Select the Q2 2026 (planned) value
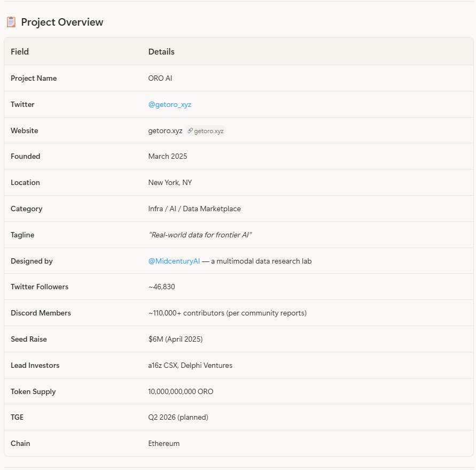 (178, 417)
